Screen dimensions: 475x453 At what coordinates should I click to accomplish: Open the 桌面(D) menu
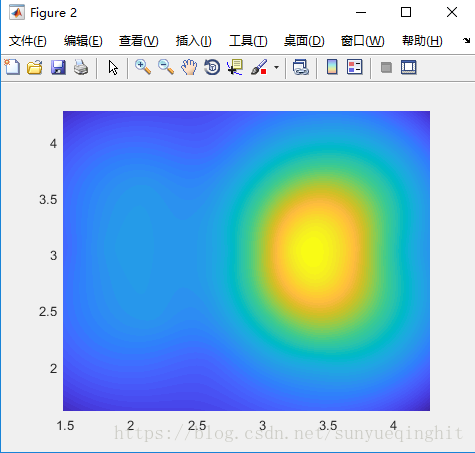[304, 41]
